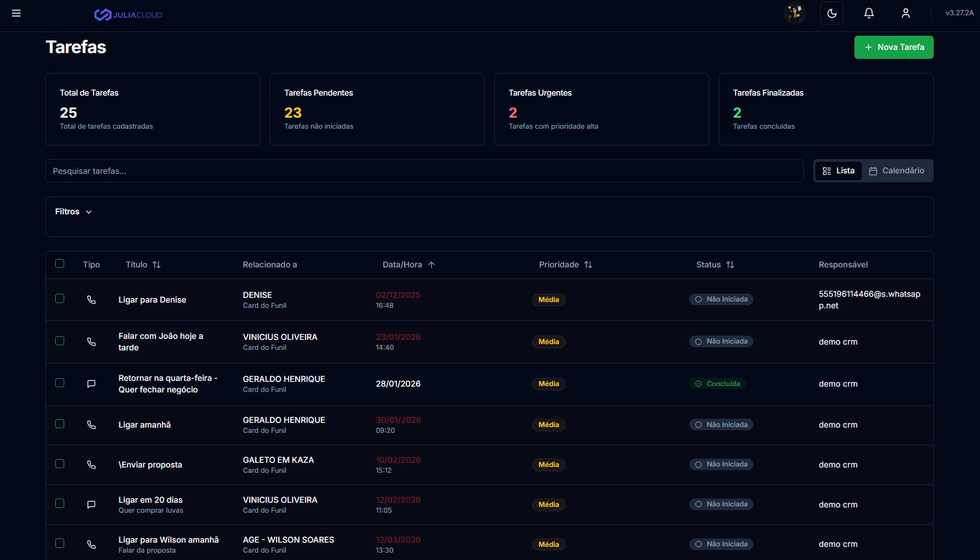The image size is (980, 560).
Task: Tick the select-all checkbox in header
Action: (x=60, y=264)
